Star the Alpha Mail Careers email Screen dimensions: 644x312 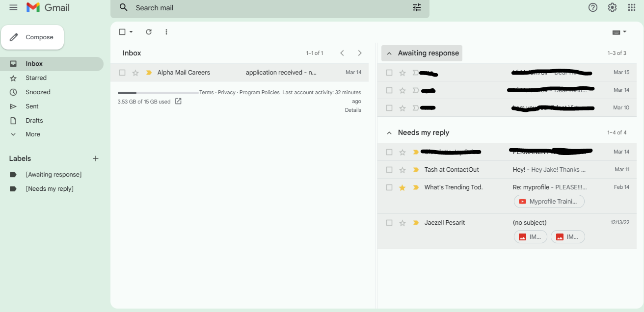tap(135, 73)
